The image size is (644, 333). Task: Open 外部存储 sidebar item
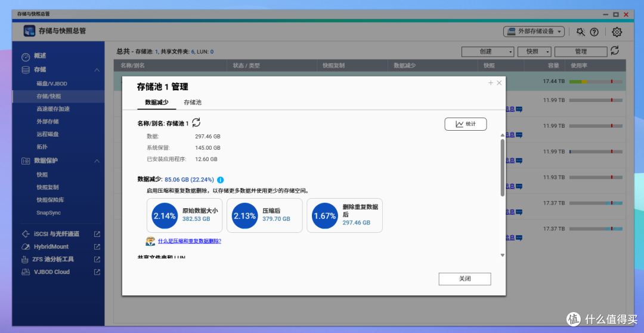point(48,121)
